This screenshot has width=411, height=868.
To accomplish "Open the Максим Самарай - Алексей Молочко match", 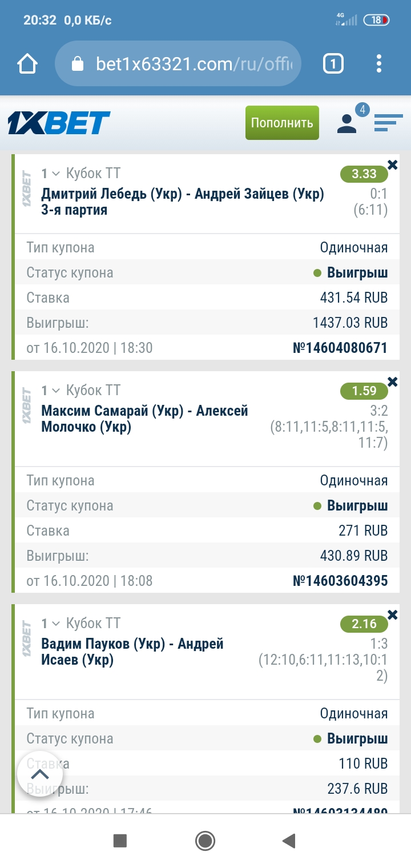I will (145, 419).
